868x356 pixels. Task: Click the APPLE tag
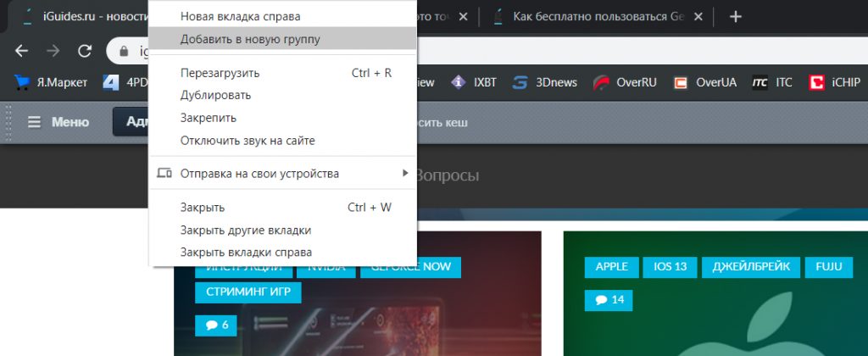pyautogui.click(x=612, y=267)
